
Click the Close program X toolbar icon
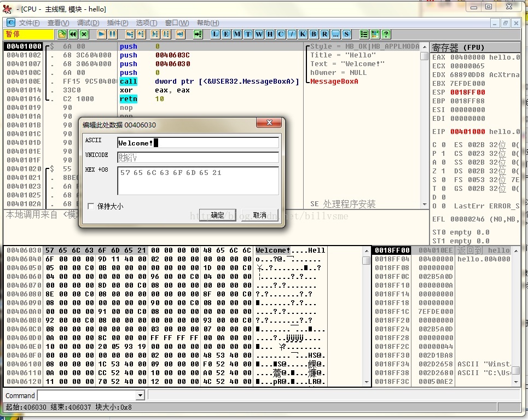(84, 34)
